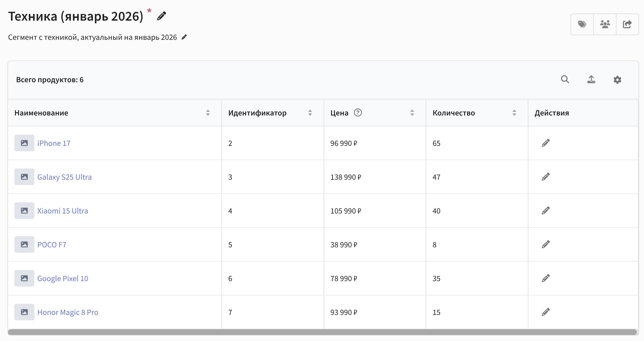This screenshot has height=341, width=644.
Task: Click the price help question mark icon
Action: 358,113
